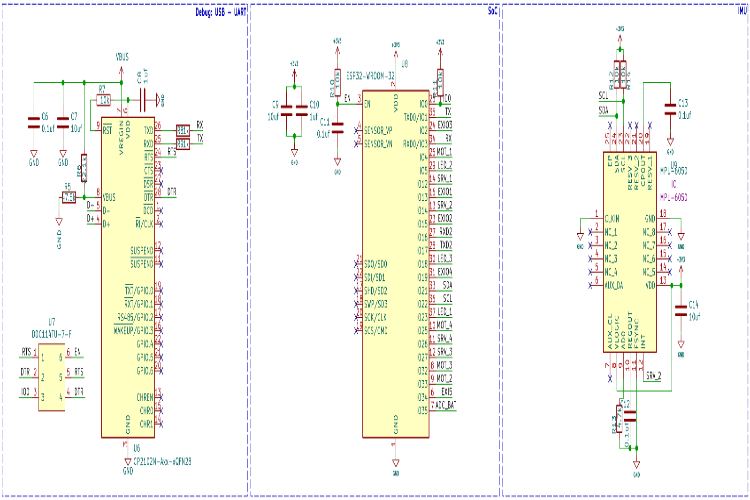This screenshot has width=750, height=500.
Task: Select the 'IMU' section title
Action: (742, 11)
